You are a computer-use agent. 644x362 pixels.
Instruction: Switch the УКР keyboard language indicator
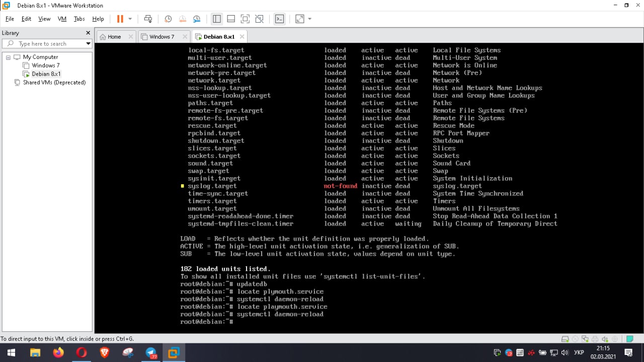pos(579,352)
